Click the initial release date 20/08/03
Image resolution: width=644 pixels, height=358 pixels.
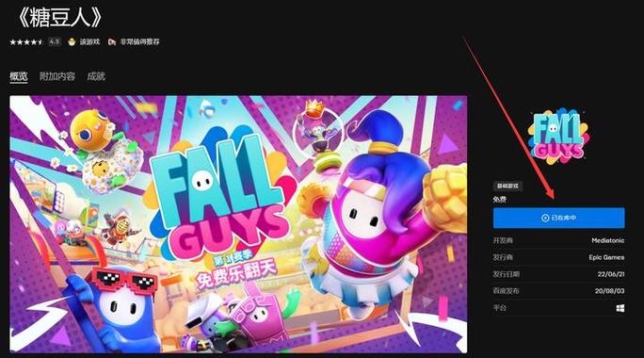(609, 291)
